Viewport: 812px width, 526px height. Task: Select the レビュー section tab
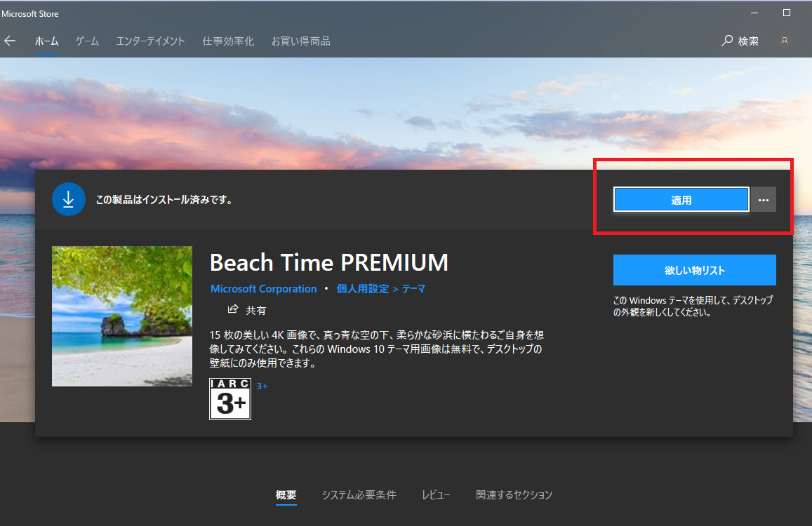tap(436, 495)
